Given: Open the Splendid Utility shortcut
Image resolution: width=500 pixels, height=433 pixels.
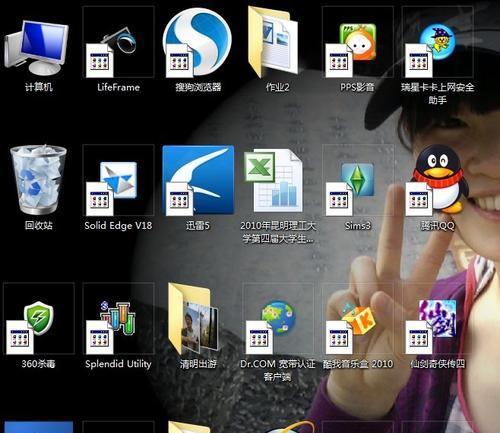Looking at the screenshot, I should tap(118, 318).
